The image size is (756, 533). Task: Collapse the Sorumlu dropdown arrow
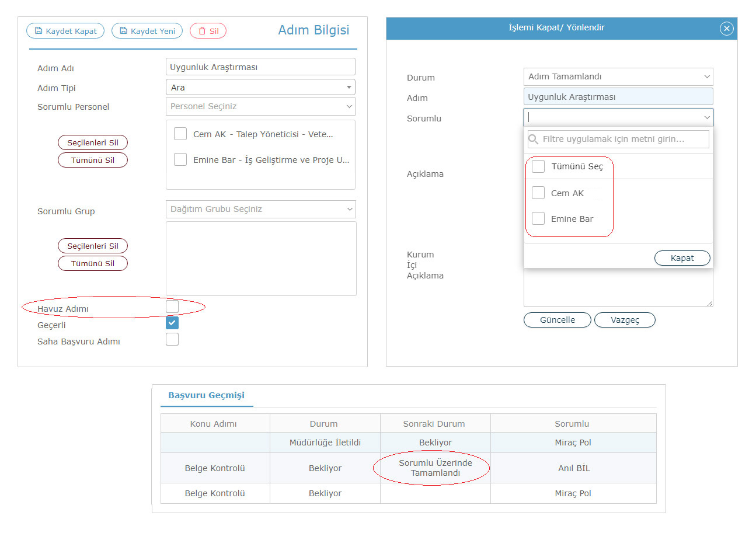707,117
